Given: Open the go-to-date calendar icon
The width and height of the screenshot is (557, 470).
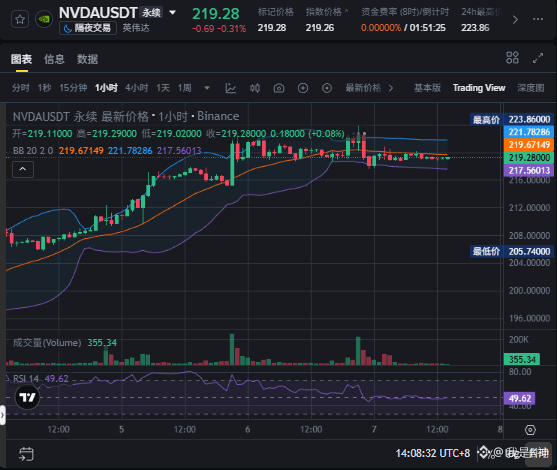Looking at the screenshot, I should (26, 454).
